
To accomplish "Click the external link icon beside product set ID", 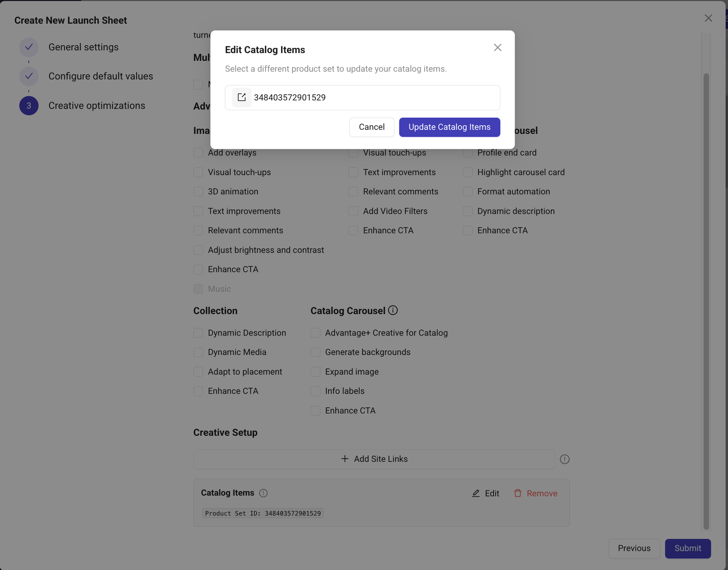I will (242, 98).
